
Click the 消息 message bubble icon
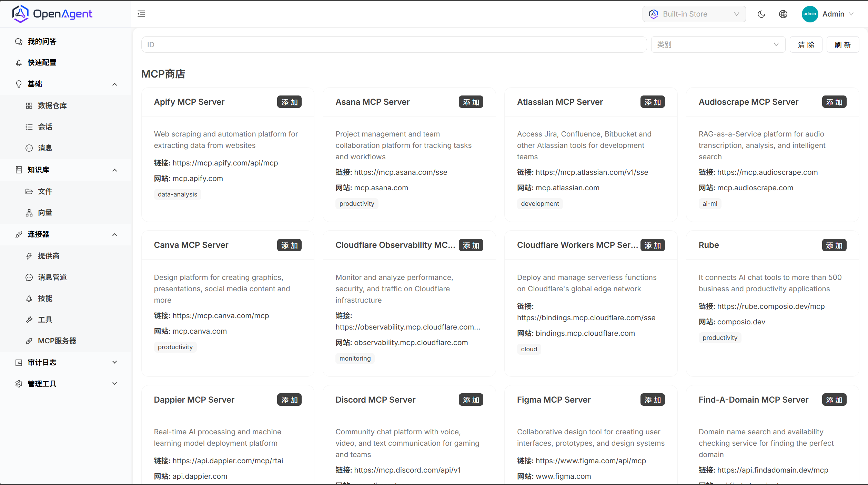point(29,148)
